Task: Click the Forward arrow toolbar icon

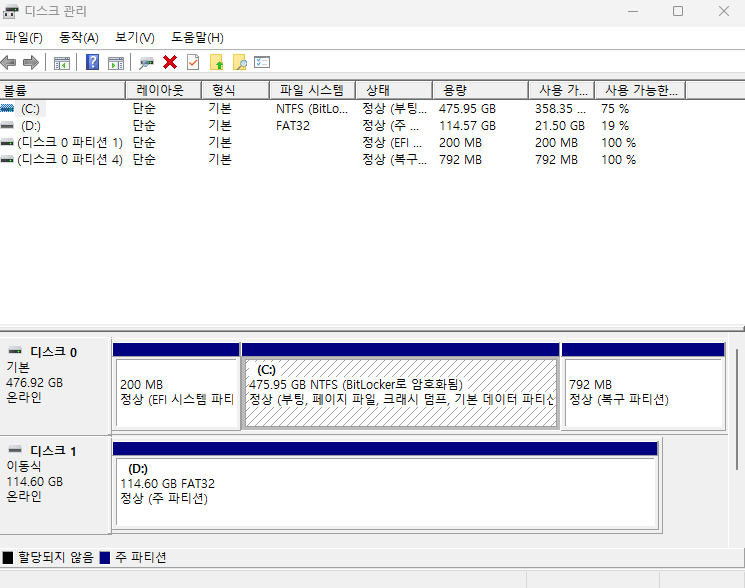Action: click(31, 62)
